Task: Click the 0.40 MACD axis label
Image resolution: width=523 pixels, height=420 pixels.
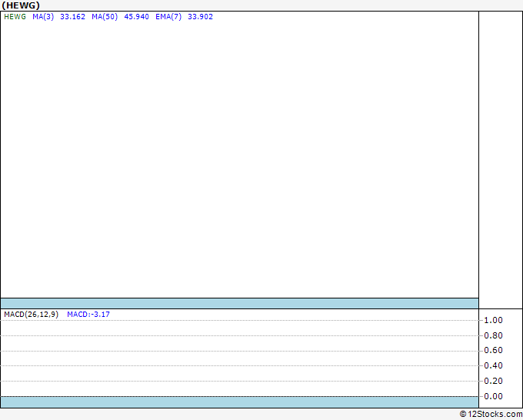Action: [493, 365]
